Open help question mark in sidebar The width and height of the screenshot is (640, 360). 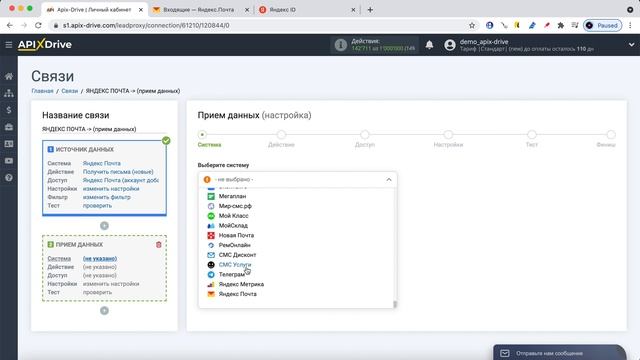tap(9, 178)
